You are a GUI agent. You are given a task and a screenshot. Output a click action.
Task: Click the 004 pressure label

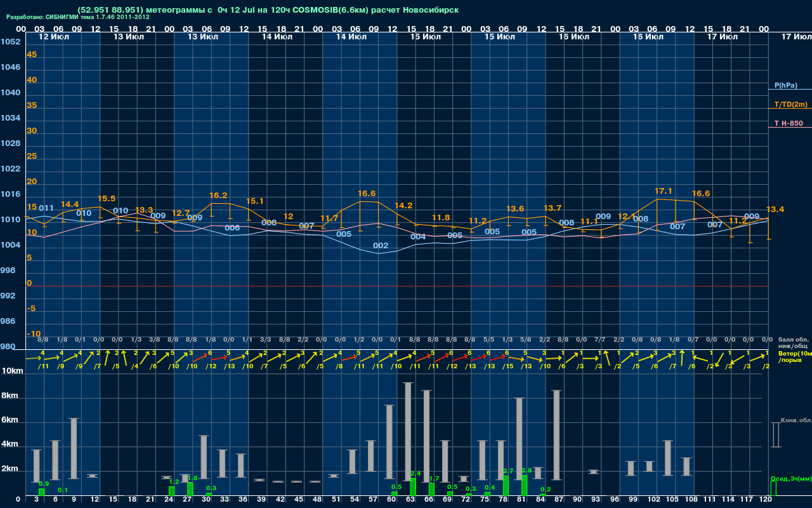tap(418, 237)
